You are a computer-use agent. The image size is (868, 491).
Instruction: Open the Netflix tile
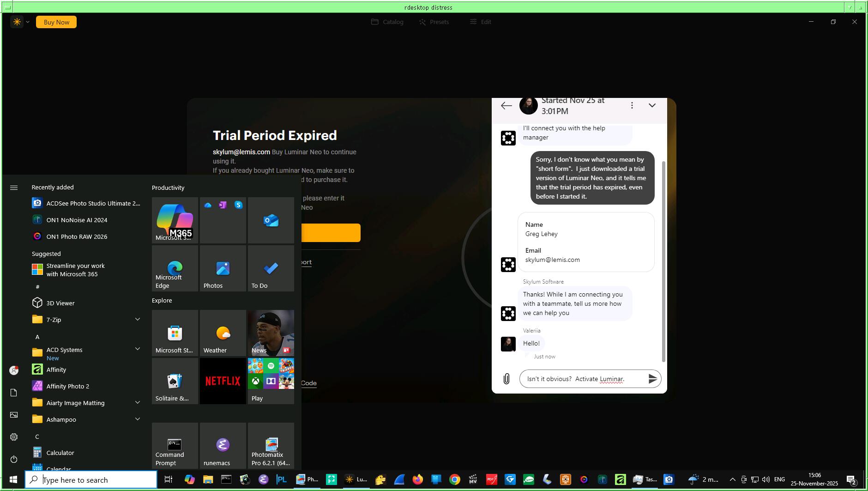(x=223, y=381)
